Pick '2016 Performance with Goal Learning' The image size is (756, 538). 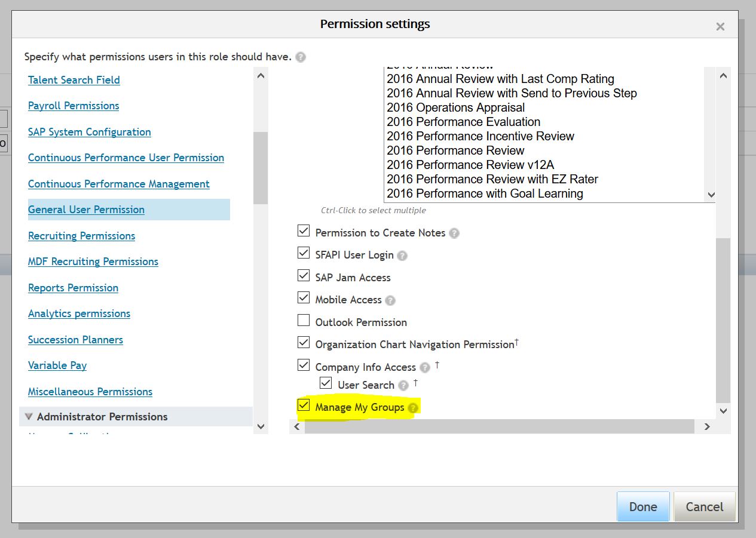pos(485,193)
